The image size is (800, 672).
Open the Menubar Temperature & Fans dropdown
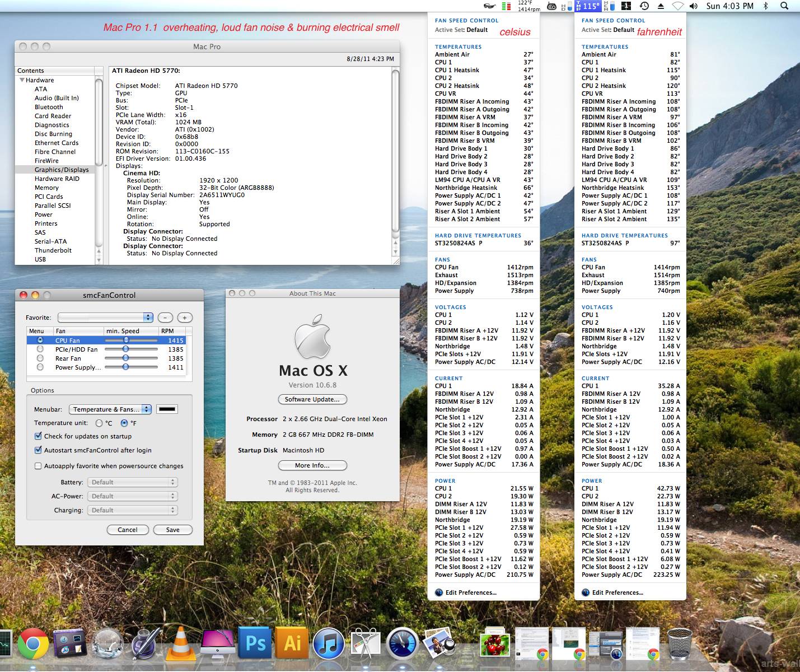point(110,409)
